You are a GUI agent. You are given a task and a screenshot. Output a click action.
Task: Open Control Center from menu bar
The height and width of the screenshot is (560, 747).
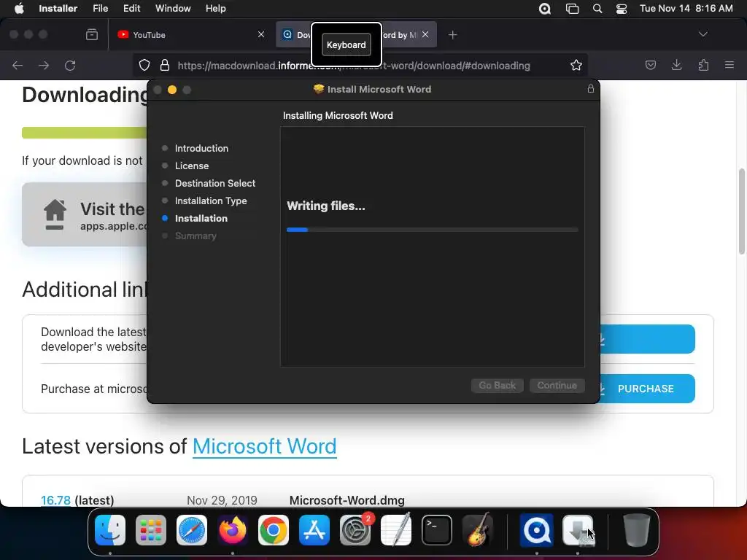(622, 9)
